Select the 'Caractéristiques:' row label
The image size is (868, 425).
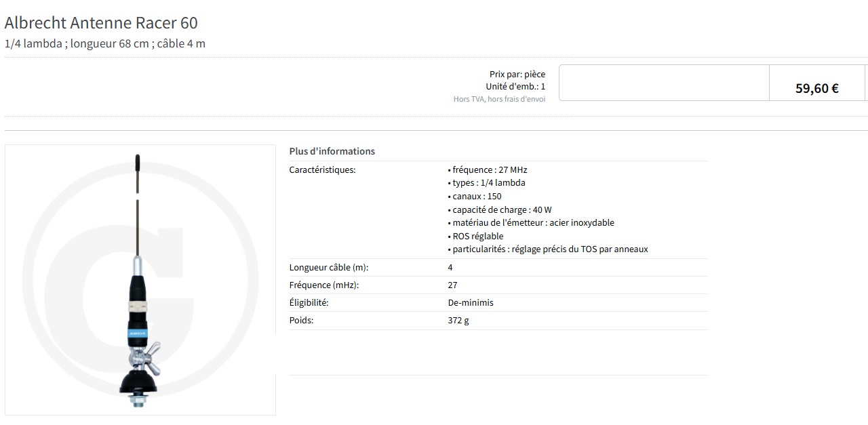click(322, 169)
